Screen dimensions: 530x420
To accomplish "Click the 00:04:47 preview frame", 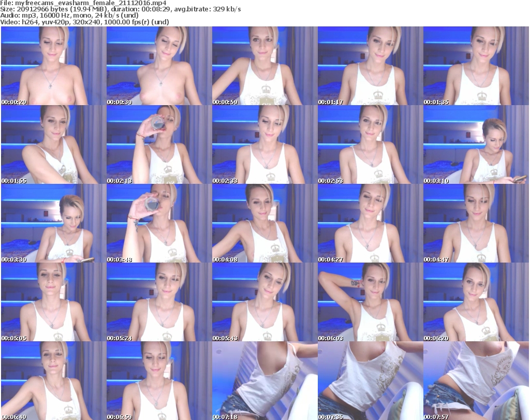I will click(476, 223).
